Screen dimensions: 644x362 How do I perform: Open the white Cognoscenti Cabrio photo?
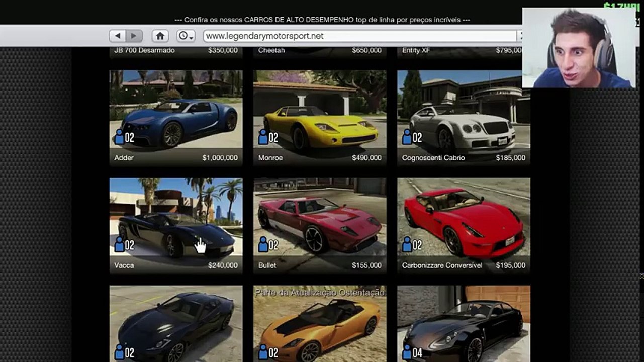(464, 110)
